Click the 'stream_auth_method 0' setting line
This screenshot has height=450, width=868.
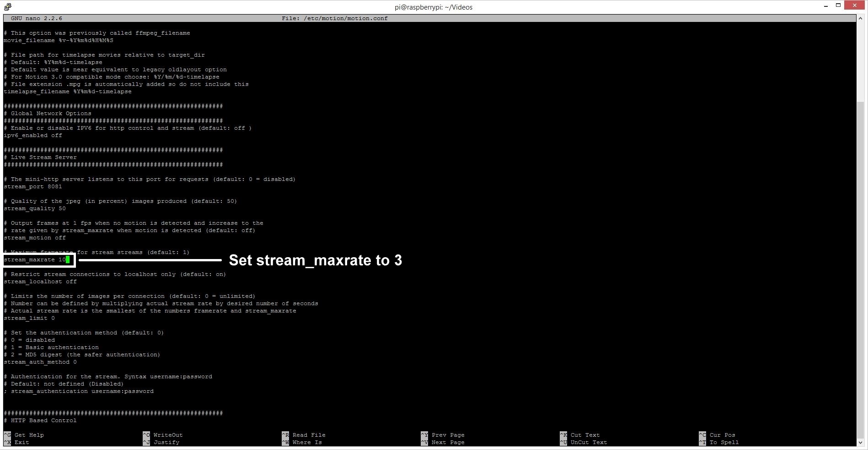pyautogui.click(x=40, y=362)
